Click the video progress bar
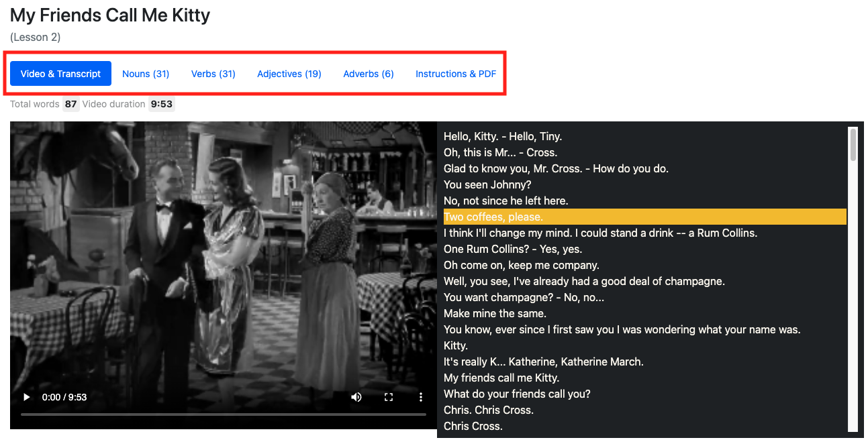868x444 pixels. click(224, 414)
